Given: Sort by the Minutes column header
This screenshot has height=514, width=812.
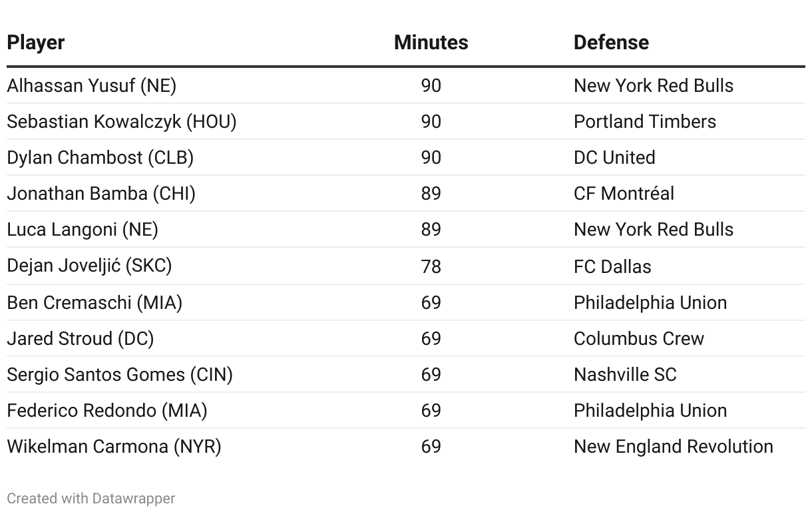Looking at the screenshot, I should (431, 43).
